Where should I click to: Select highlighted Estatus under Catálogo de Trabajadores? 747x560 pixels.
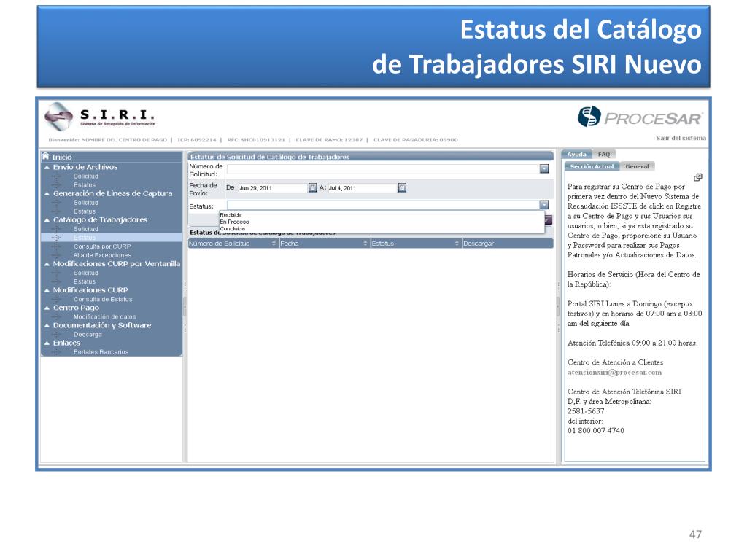tap(85, 238)
